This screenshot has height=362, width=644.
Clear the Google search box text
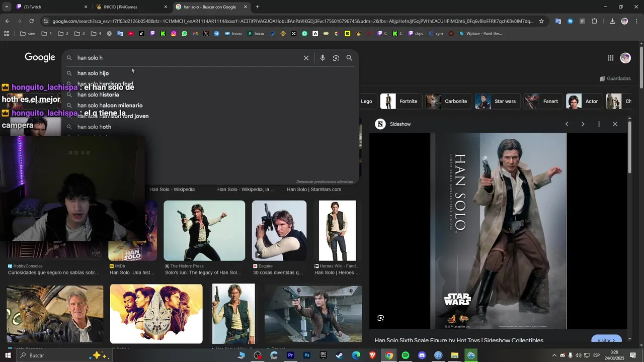point(306,58)
